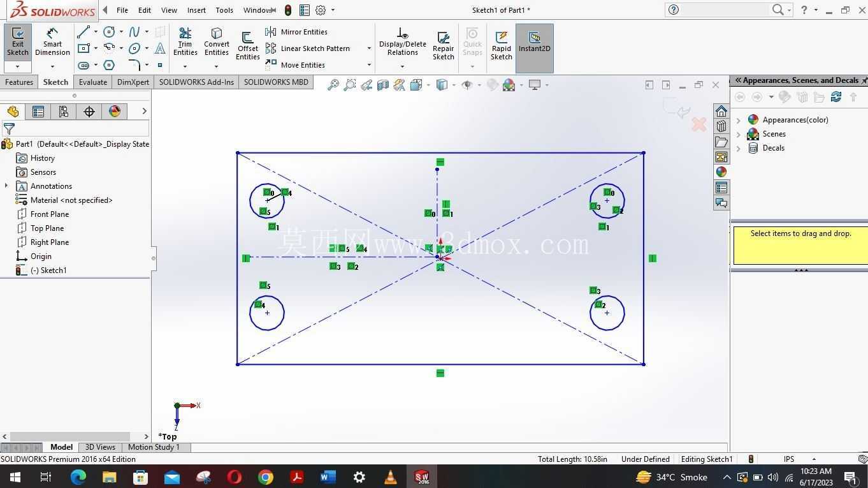Click Display/Delete Relations tool

(402, 41)
